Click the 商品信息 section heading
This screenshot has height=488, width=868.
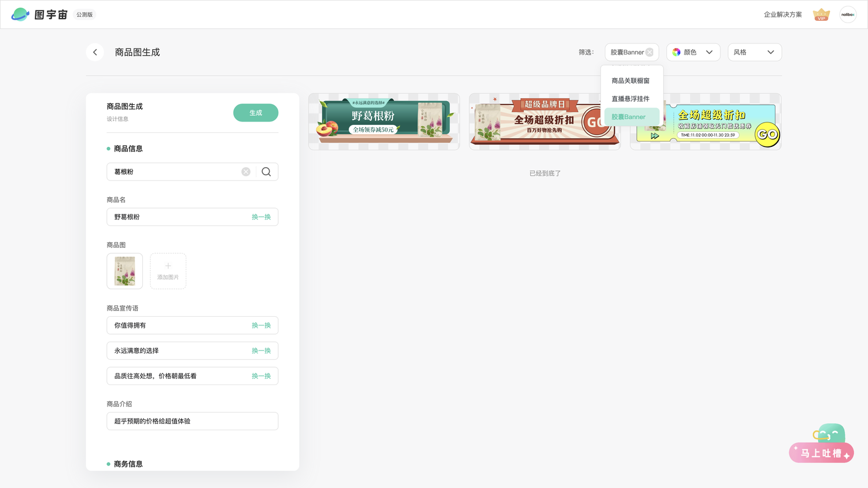pyautogui.click(x=128, y=149)
